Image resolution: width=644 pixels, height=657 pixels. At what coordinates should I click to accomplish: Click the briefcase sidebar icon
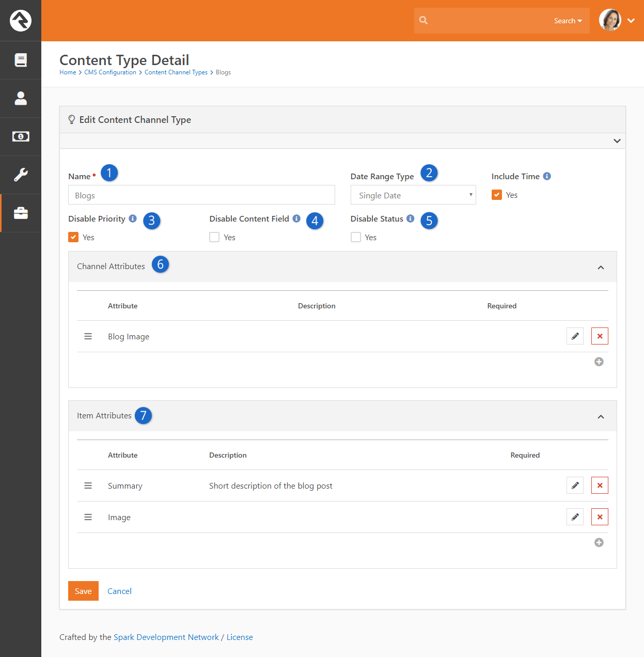pyautogui.click(x=21, y=213)
